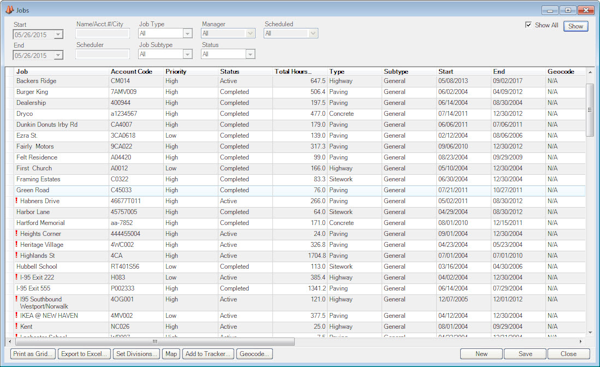Click the horizontal scrollbar thumb
Image resolution: width=600 pixels, height=367 pixels.
pyautogui.click(x=155, y=341)
